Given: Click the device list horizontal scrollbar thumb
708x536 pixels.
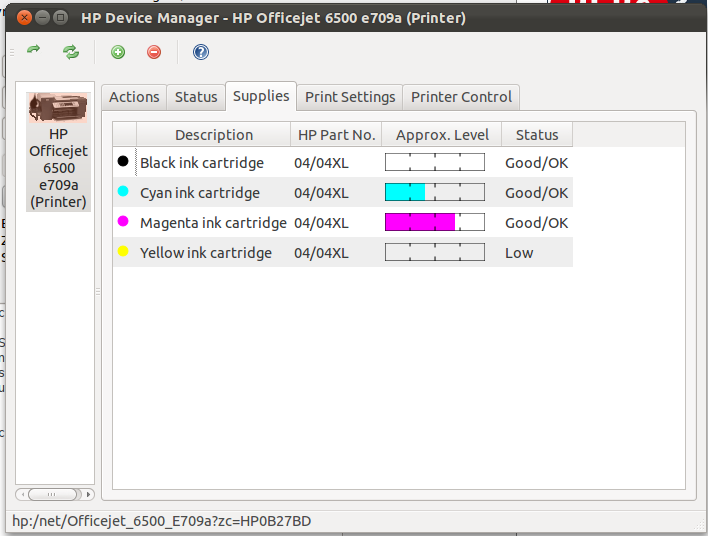Looking at the screenshot, I should 52,494.
